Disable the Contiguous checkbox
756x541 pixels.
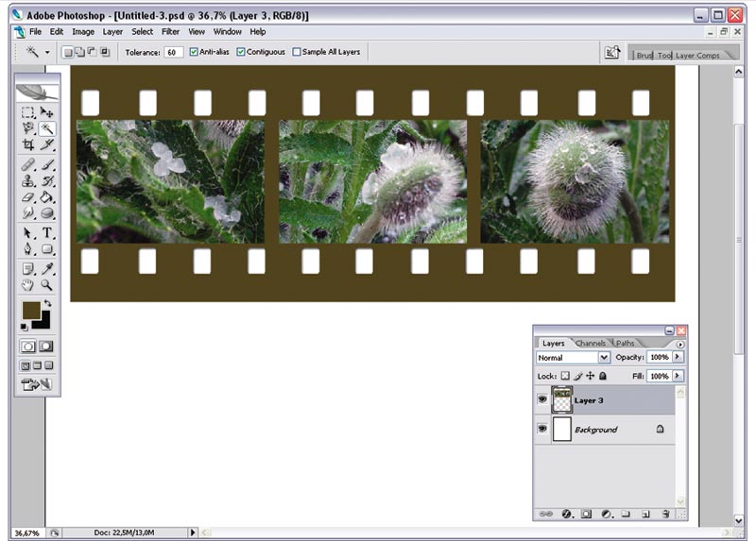[x=241, y=52]
